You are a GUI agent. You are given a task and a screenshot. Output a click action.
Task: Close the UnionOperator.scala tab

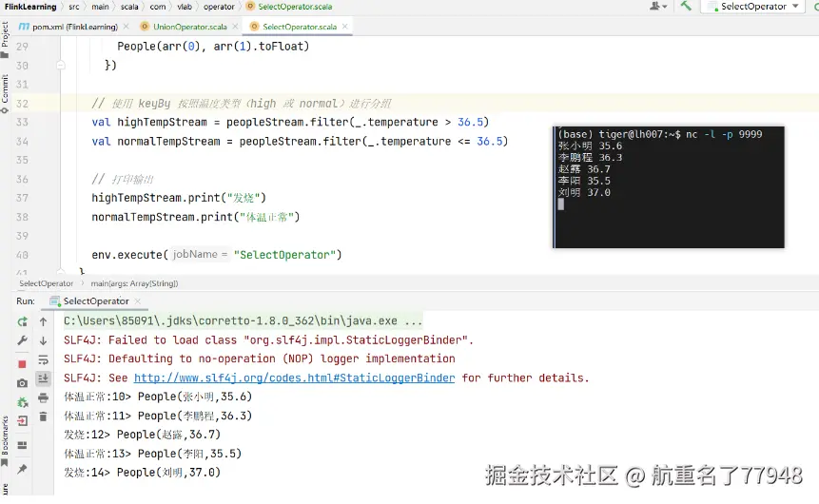click(x=235, y=26)
